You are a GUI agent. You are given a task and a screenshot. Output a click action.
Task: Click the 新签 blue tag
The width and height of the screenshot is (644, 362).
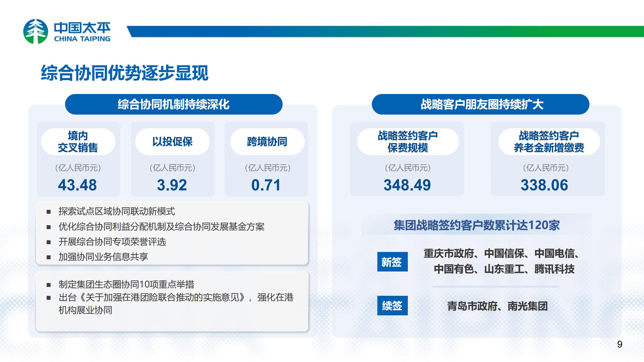tap(392, 262)
